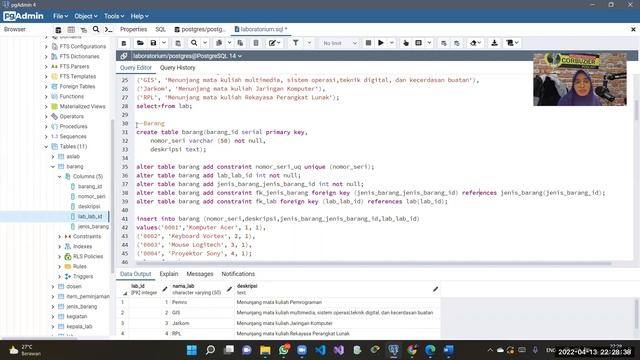Click the nama_lab column header
The image size is (640, 360).
point(202,289)
